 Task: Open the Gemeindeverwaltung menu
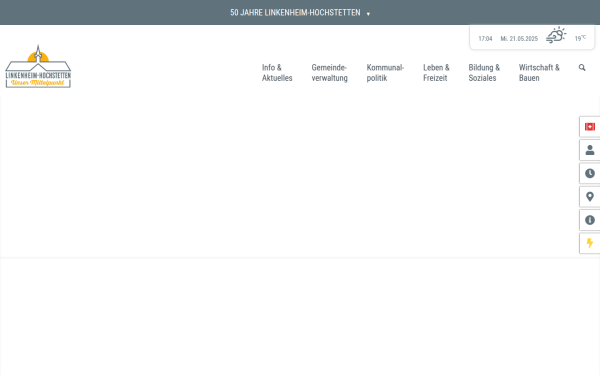[x=329, y=73]
